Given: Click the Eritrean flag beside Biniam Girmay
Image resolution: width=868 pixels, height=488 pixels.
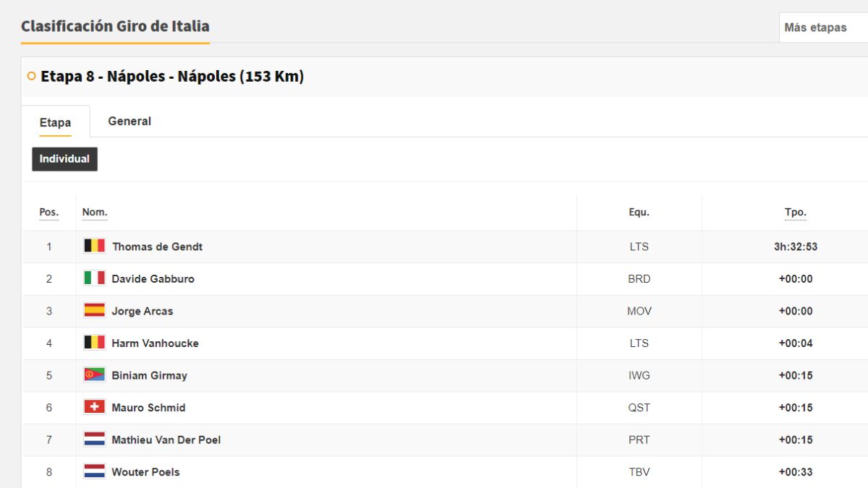Looking at the screenshot, I should pyautogui.click(x=95, y=374).
